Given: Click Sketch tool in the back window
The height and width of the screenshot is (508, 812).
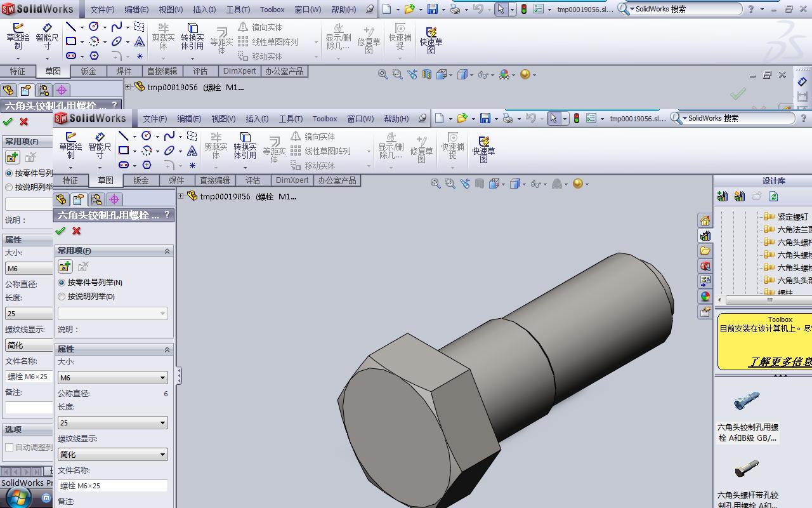Looking at the screenshot, I should coord(18,37).
